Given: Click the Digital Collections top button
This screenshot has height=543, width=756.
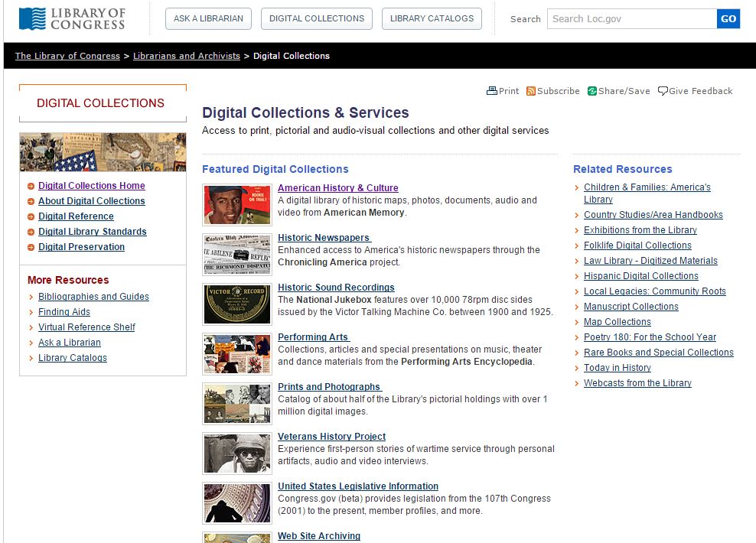Looking at the screenshot, I should tap(317, 19).
